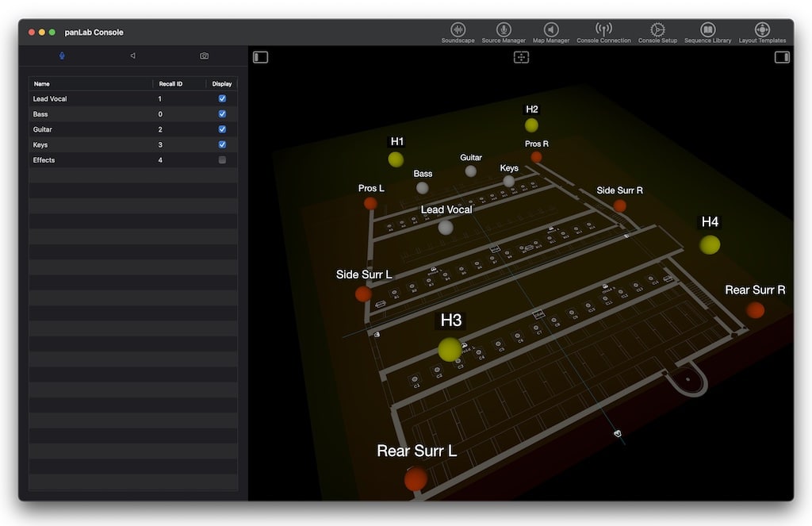Toggle the Display checkbox for Keys
The height and width of the screenshot is (526, 812).
(222, 144)
